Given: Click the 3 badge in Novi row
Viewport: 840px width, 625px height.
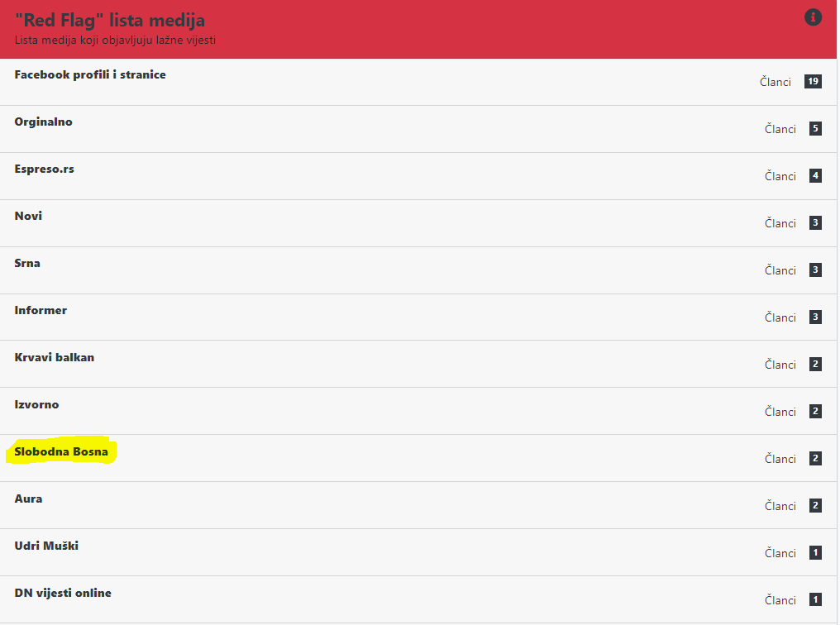Looking at the screenshot, I should coord(815,222).
